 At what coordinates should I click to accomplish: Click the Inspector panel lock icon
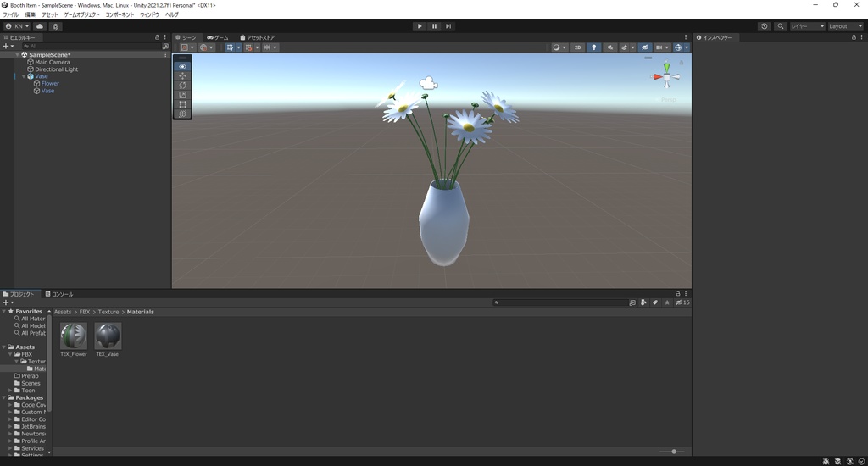pos(854,37)
